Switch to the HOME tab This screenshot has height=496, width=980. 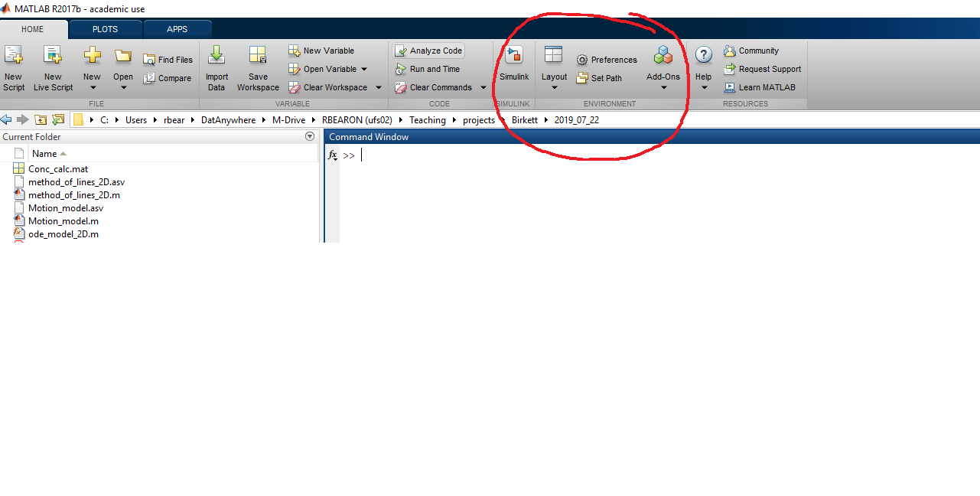[x=33, y=29]
